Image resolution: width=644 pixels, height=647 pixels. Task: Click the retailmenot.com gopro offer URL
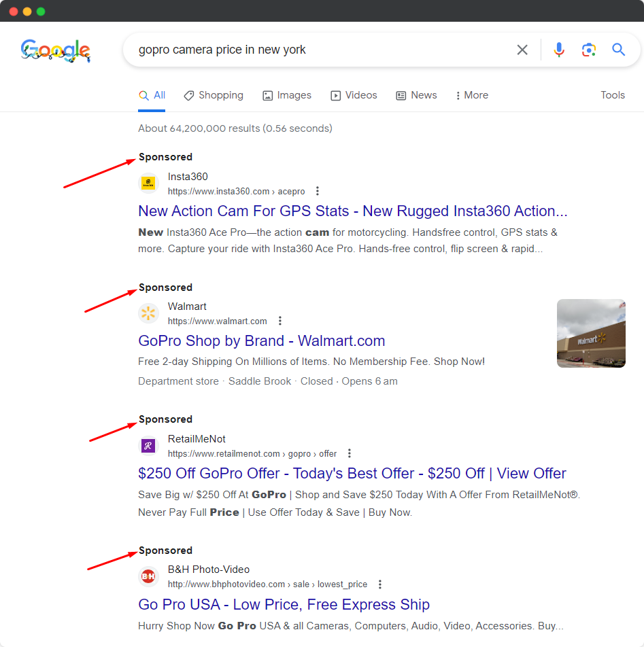click(x=252, y=454)
